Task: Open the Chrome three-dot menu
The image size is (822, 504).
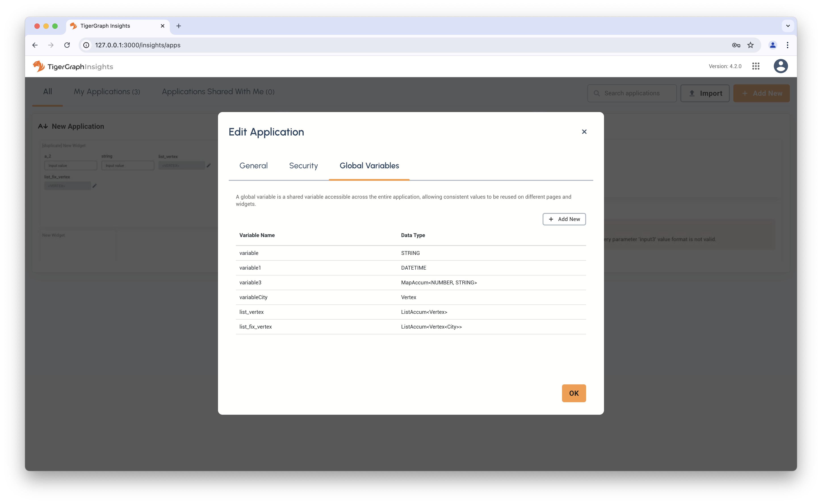Action: (788, 45)
